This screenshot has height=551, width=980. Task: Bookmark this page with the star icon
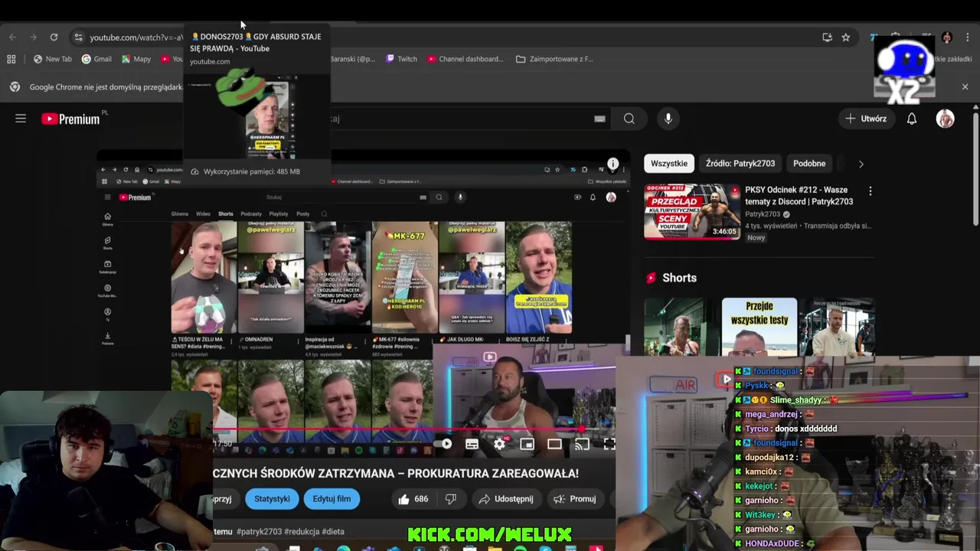[846, 37]
